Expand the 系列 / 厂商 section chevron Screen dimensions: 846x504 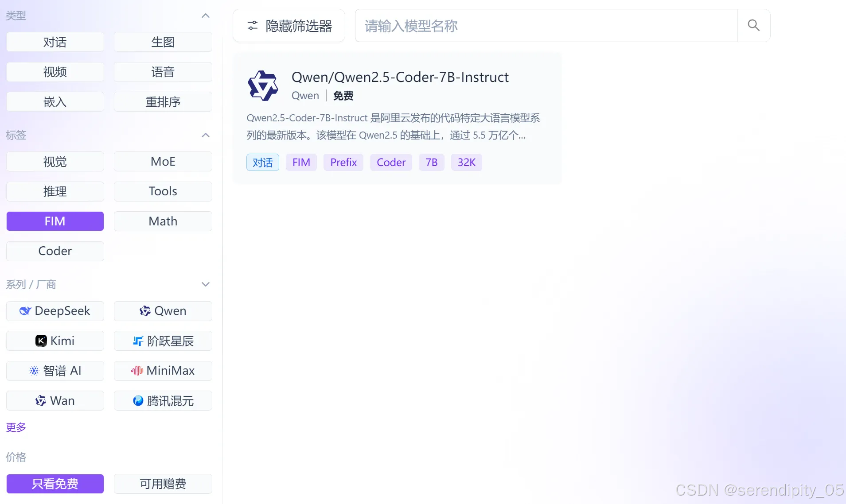pyautogui.click(x=206, y=284)
